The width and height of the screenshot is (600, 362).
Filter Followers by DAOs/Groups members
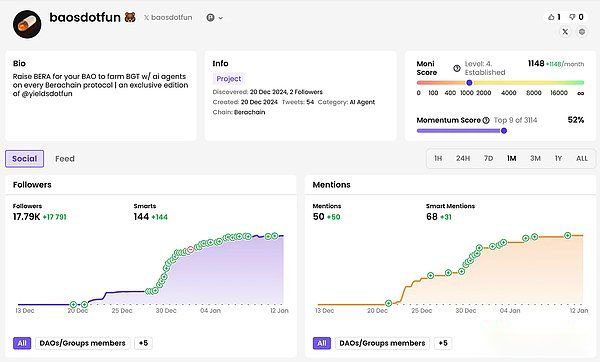tap(83, 343)
